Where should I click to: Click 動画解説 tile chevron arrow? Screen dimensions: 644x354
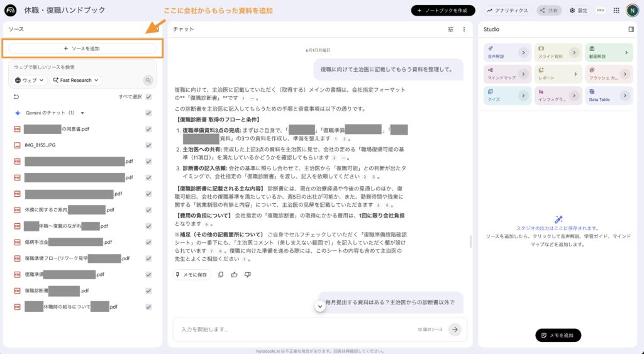626,53
